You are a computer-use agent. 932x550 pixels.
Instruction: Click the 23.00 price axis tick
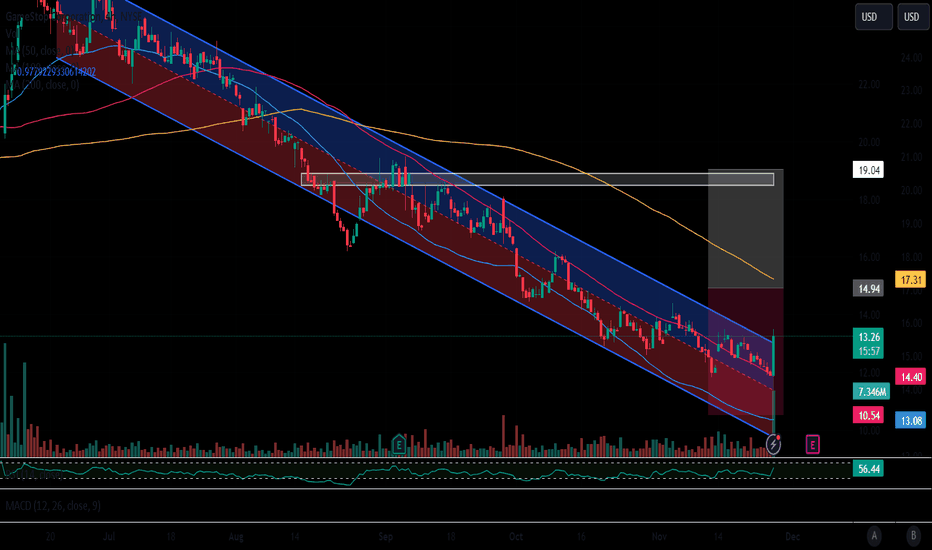click(x=911, y=90)
